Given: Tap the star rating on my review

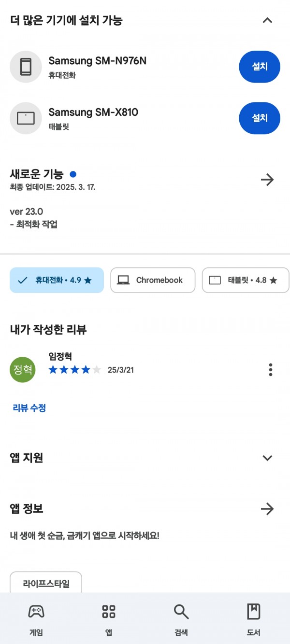Looking at the screenshot, I should (x=75, y=370).
